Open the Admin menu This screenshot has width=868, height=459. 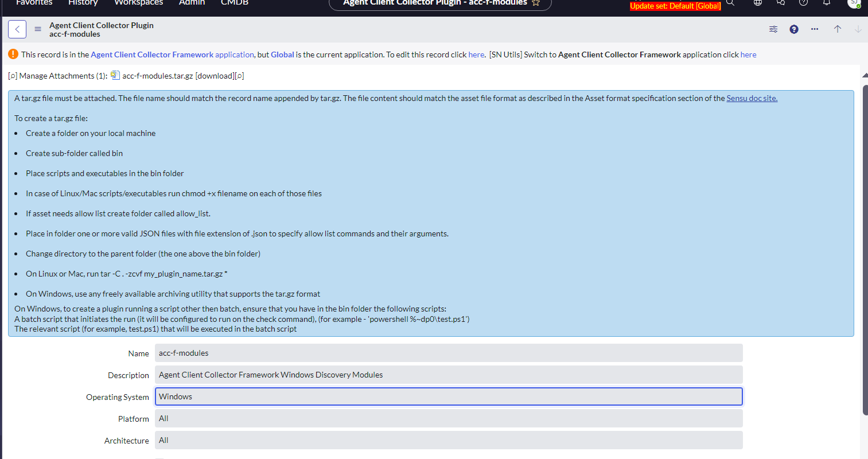tap(192, 3)
